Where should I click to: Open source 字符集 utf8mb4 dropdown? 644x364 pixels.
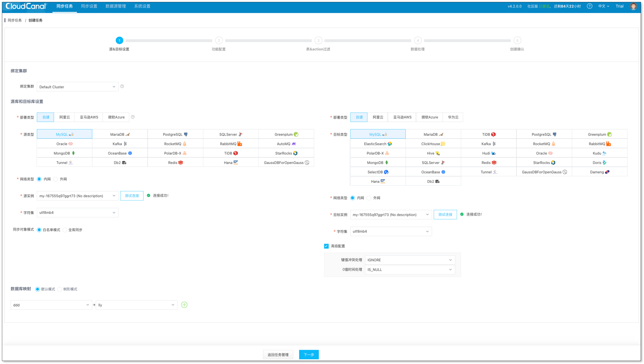click(x=77, y=212)
